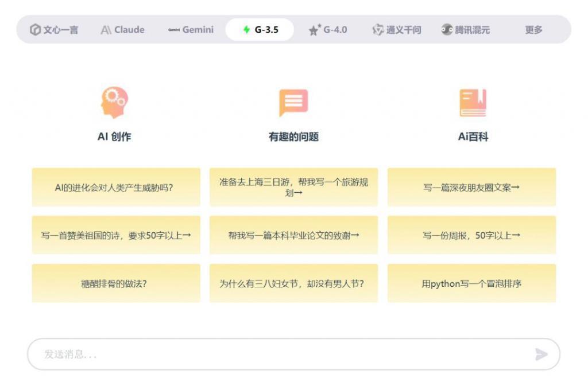Switch to the 文心一言 tab
Image resolution: width=588 pixels, height=382 pixels.
click(x=52, y=30)
